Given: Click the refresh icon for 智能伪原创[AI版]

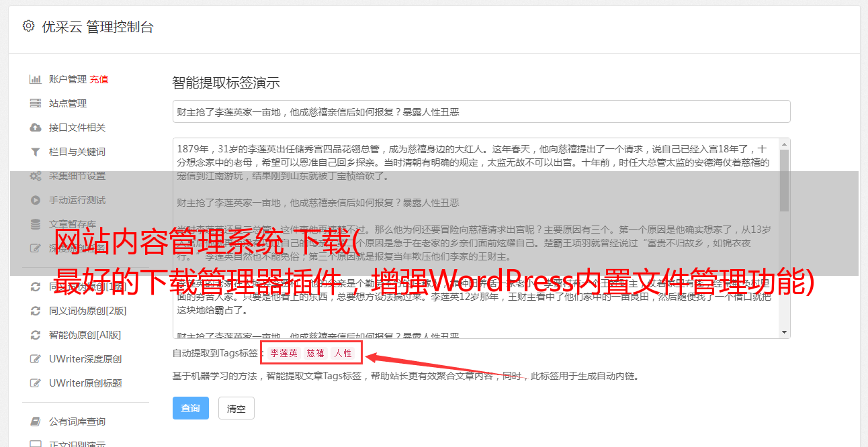Looking at the screenshot, I should click(x=36, y=335).
